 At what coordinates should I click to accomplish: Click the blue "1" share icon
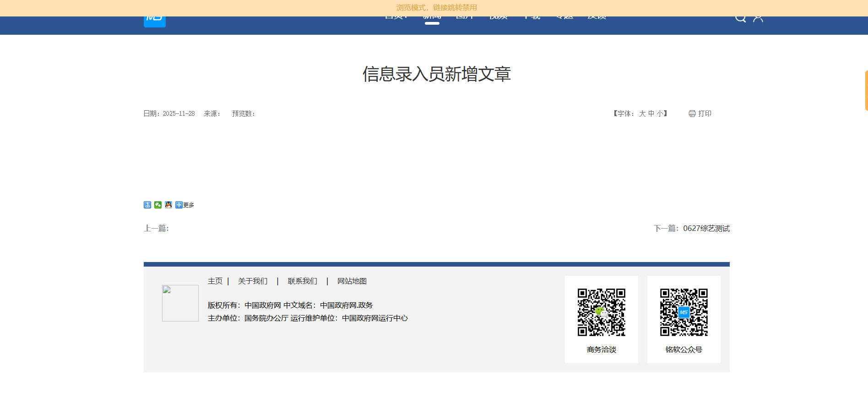click(147, 205)
